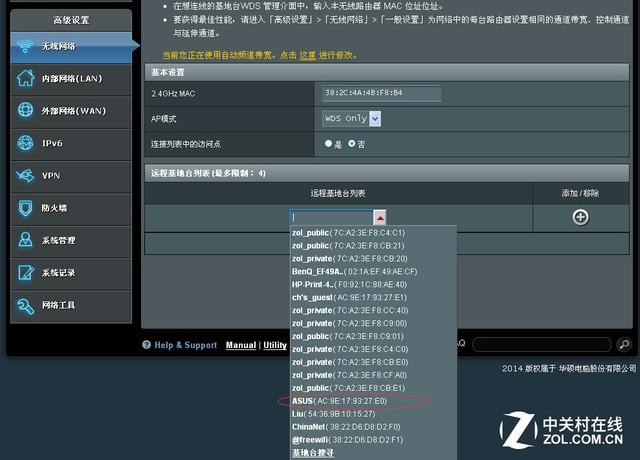Select zol_private (7C:A2:3E:F8:CB:20) entry
640x460 pixels.
pos(349,259)
